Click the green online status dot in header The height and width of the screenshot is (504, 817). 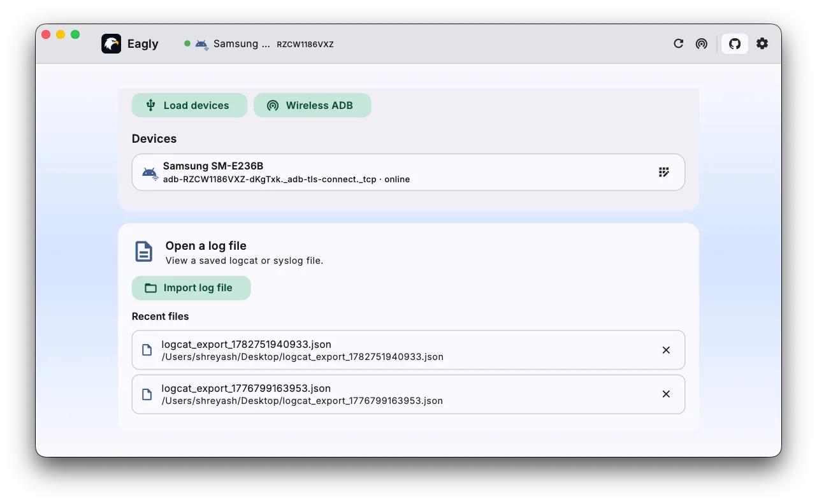click(x=187, y=43)
